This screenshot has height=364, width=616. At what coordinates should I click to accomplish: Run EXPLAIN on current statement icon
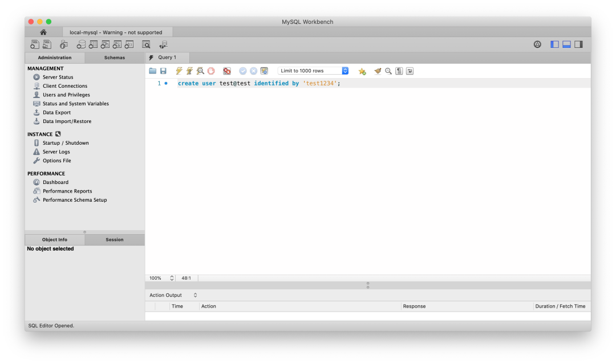pos(200,71)
